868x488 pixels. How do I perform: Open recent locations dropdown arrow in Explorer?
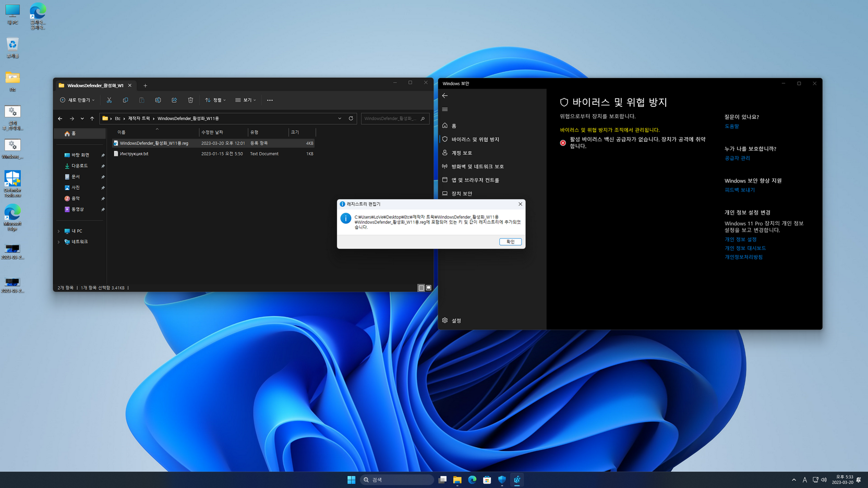tap(82, 118)
